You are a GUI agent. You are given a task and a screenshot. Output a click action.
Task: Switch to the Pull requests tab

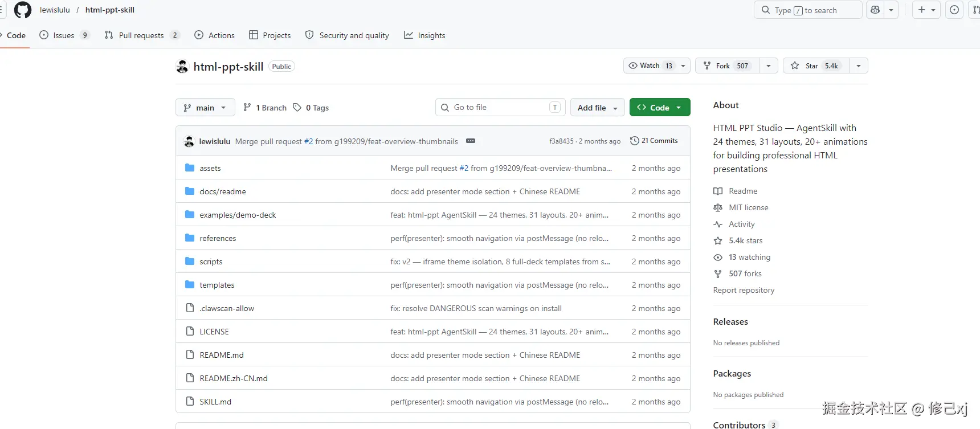tap(142, 35)
